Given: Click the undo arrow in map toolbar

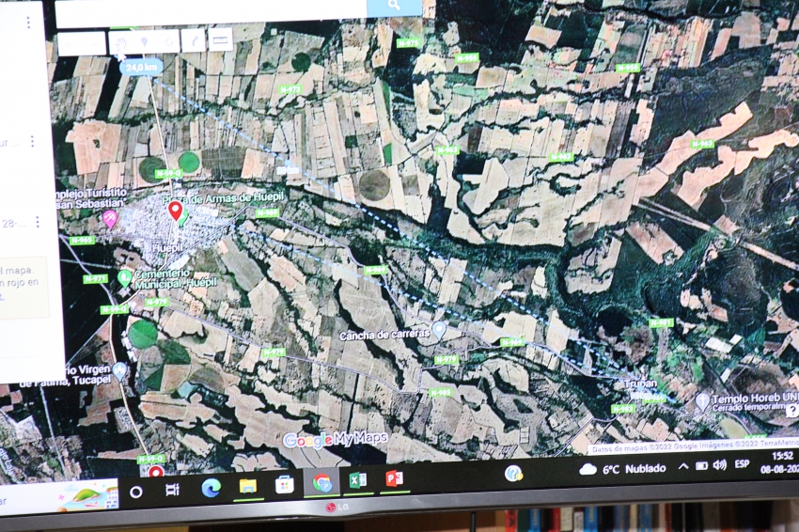Looking at the screenshot, I should click(70, 45).
